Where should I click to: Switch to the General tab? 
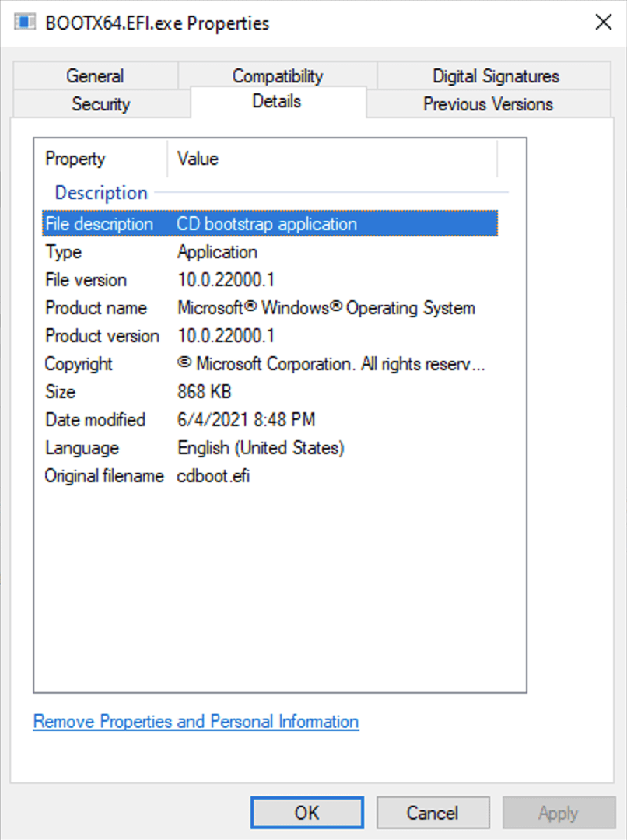[x=94, y=76]
